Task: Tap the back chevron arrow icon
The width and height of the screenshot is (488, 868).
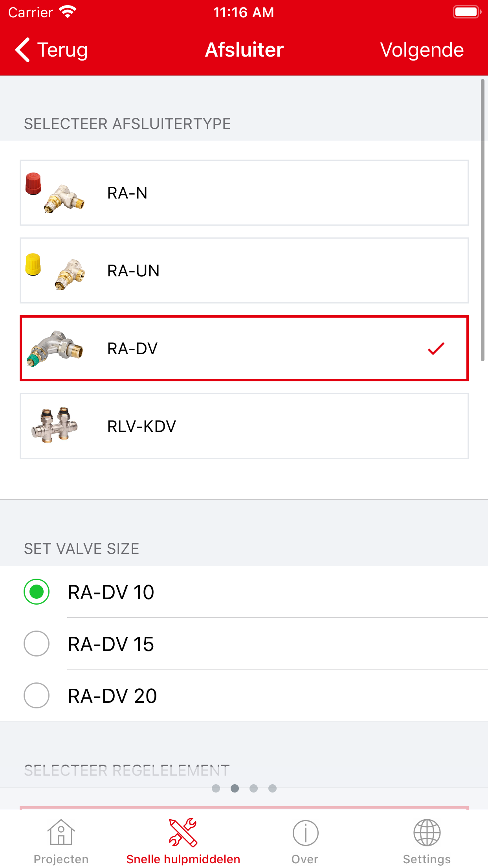Action: (x=23, y=50)
